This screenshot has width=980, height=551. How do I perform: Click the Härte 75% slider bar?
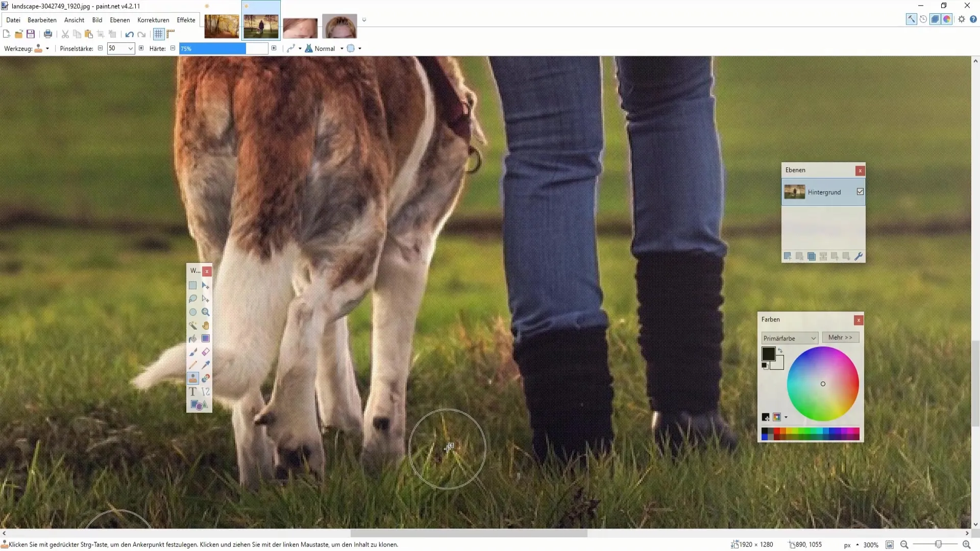click(x=224, y=48)
